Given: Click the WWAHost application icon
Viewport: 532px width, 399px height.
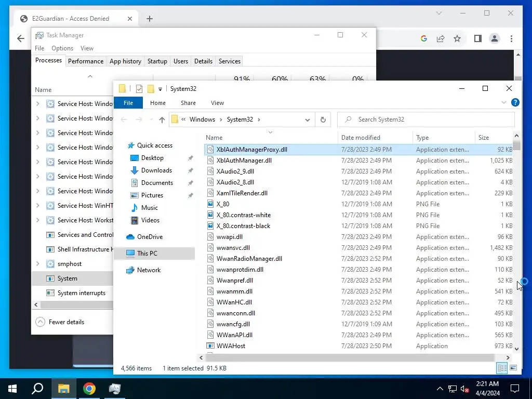Looking at the screenshot, I should point(210,345).
